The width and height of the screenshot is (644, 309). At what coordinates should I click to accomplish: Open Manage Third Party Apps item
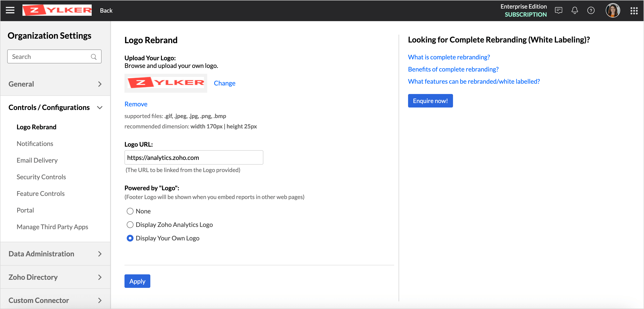[x=52, y=227]
